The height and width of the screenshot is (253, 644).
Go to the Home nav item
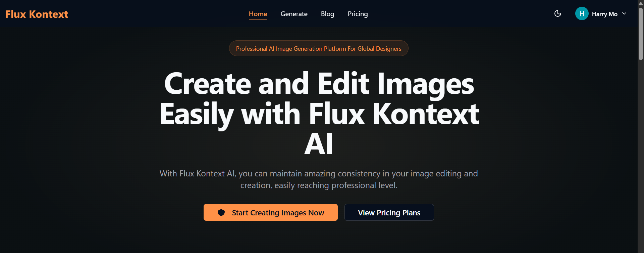258,14
